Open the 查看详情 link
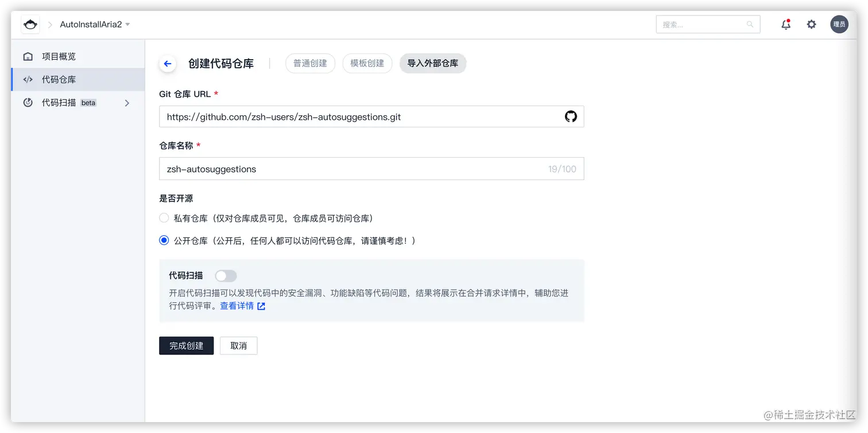This screenshot has width=868, height=433. pos(235,306)
